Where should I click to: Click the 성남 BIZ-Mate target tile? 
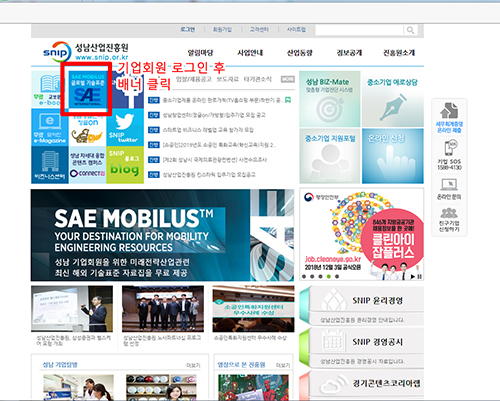pos(330,99)
